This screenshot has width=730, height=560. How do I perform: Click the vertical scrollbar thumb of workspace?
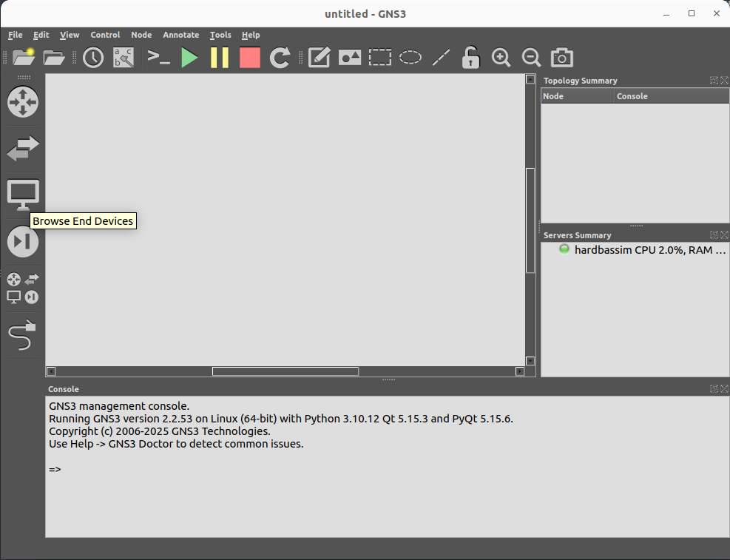(530, 220)
